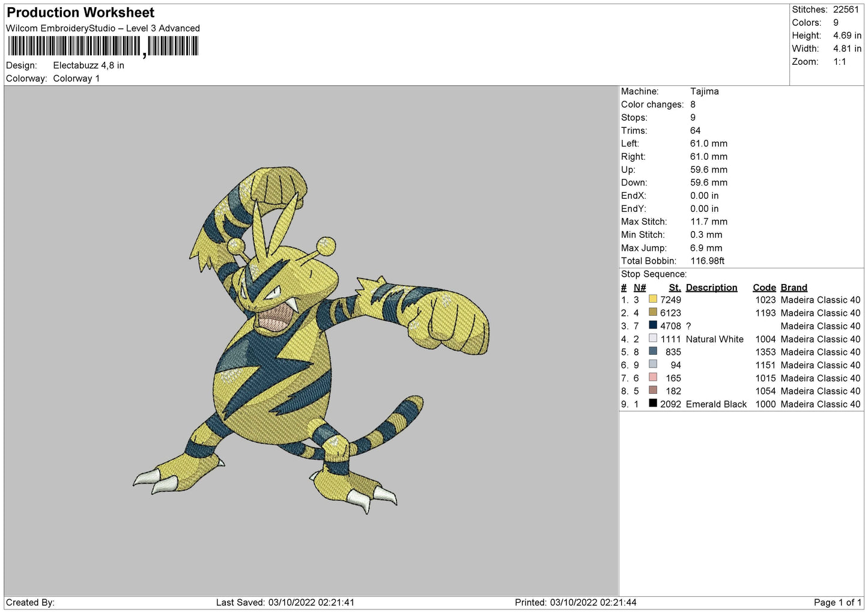Click the 'Created By:' footer label

click(30, 603)
